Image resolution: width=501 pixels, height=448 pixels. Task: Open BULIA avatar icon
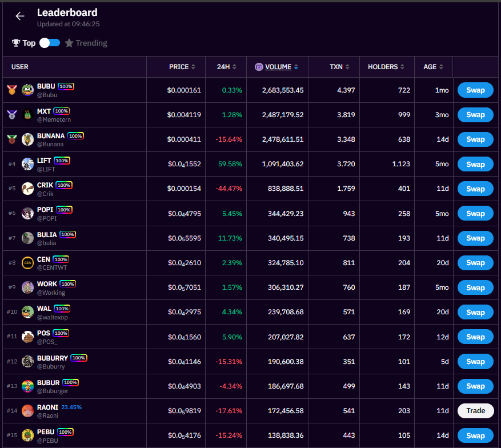point(27,238)
